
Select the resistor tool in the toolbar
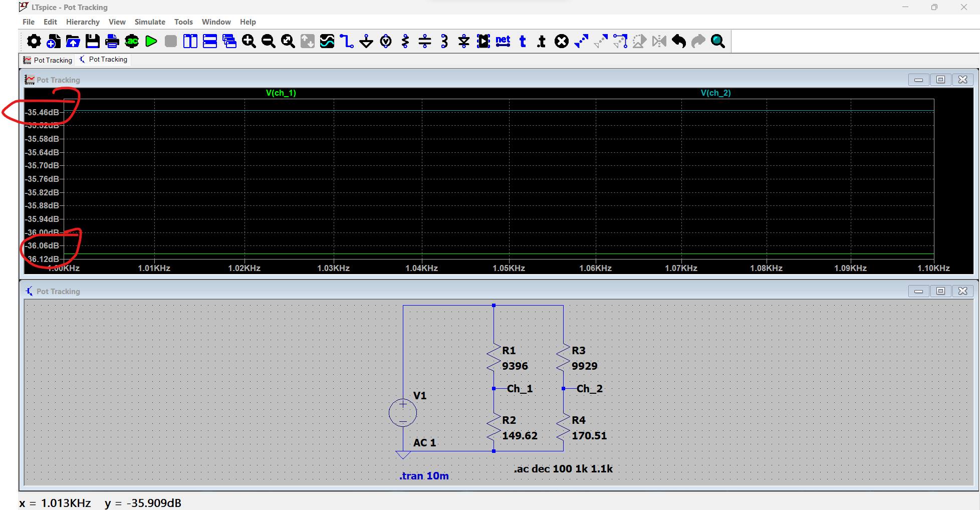pos(405,41)
